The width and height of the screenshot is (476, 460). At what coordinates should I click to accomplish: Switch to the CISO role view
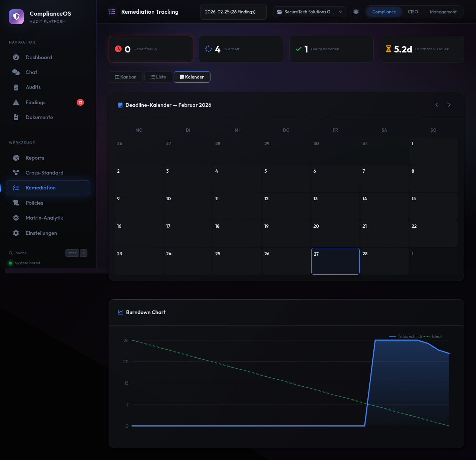tap(412, 12)
